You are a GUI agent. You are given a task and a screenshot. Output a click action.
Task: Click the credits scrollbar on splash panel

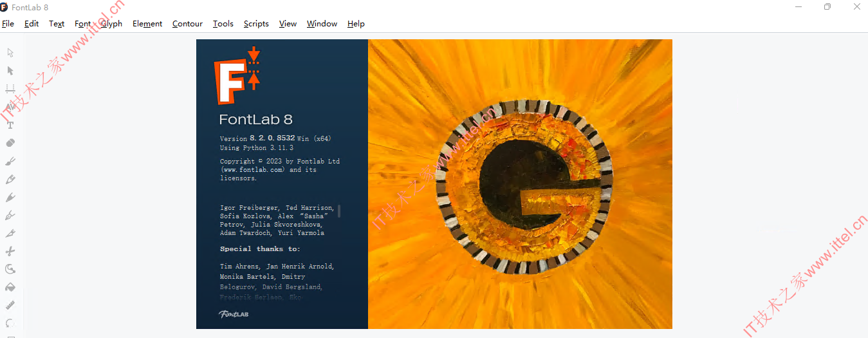(339, 211)
